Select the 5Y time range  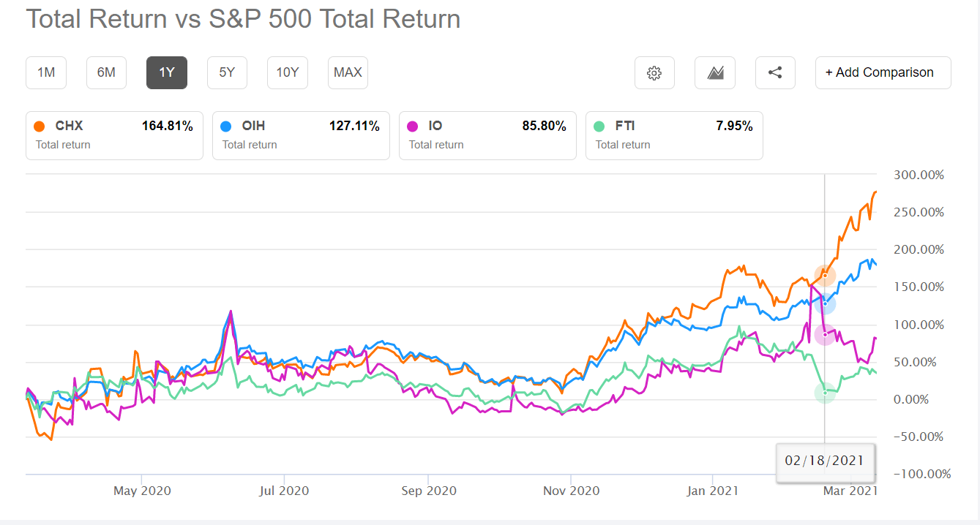tap(227, 72)
